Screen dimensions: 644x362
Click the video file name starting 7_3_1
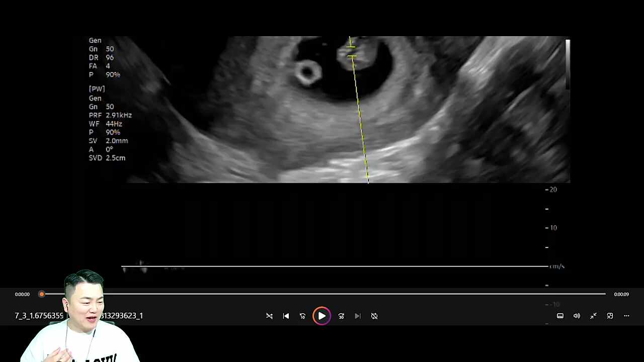[x=39, y=316]
